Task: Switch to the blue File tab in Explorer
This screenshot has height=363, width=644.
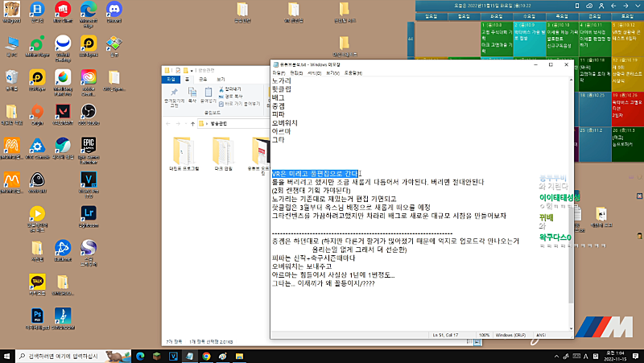Action: (171, 79)
